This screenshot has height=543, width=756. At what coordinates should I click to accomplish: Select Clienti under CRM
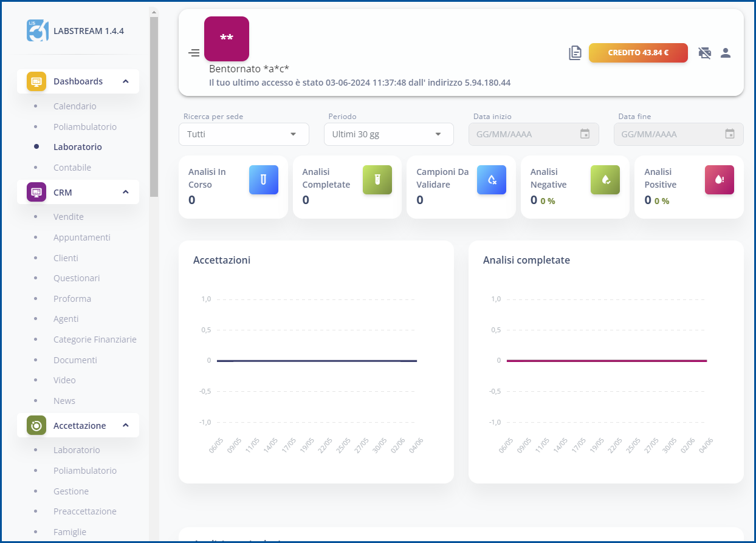pyautogui.click(x=66, y=258)
